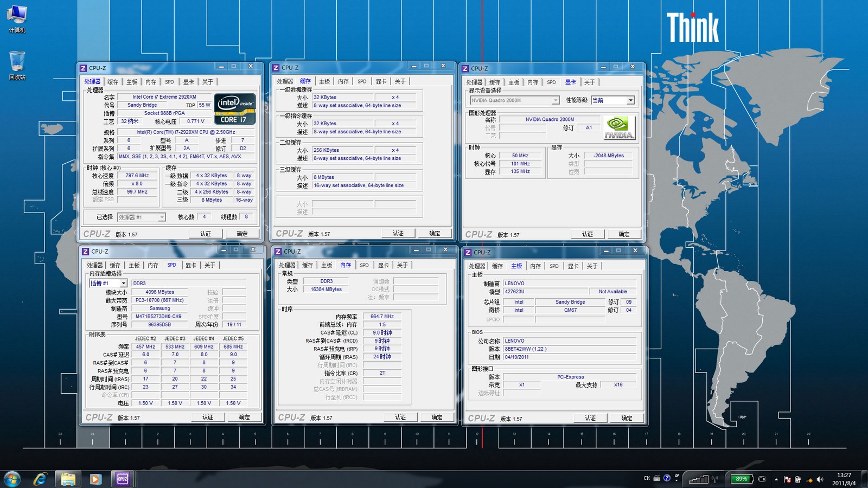
Task: Open the Windows Start menu orb
Action: click(12, 479)
